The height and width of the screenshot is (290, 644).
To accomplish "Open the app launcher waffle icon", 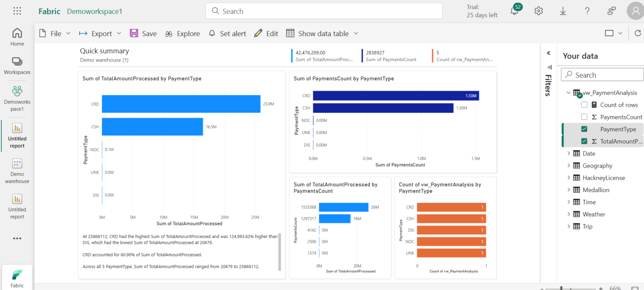I will (x=17, y=11).
